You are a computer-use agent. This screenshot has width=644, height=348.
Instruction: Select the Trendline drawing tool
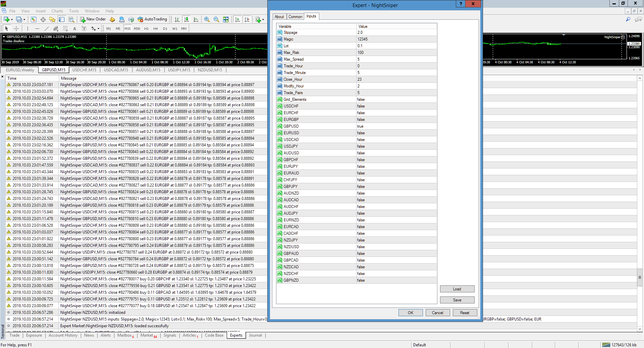(x=46, y=28)
